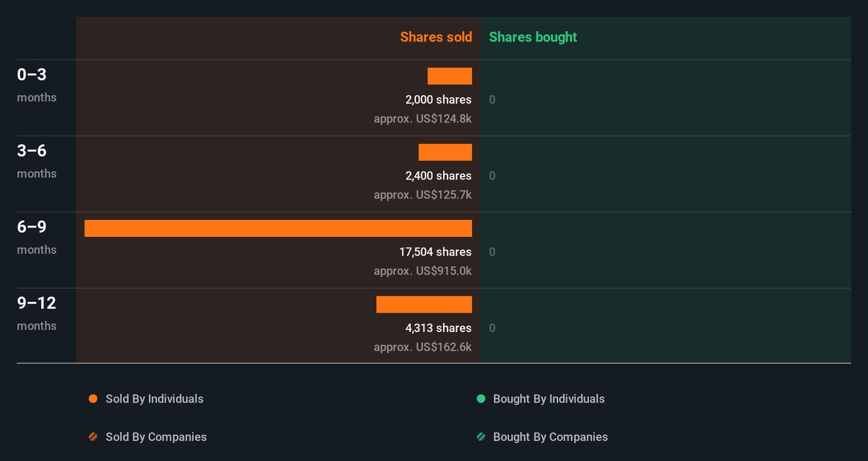
Task: Click the 2,400 shares value text
Action: 438,176
